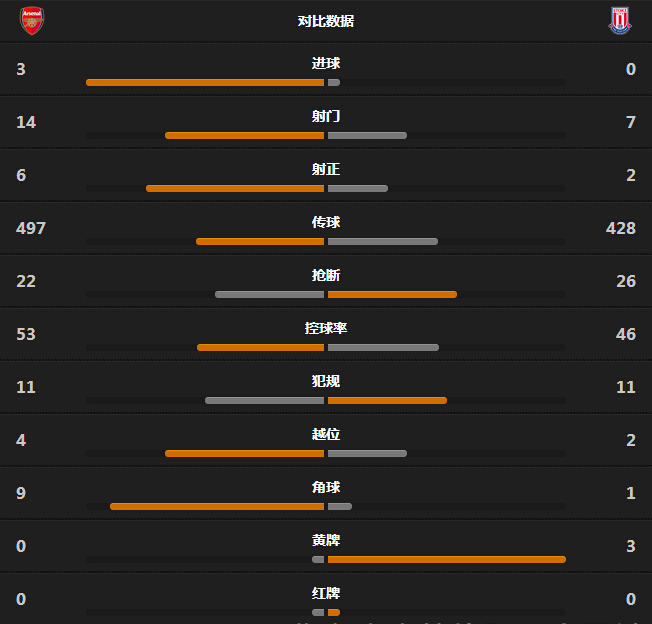
Task: Select Arsenal's 497 passes value
Action: pyautogui.click(x=31, y=228)
